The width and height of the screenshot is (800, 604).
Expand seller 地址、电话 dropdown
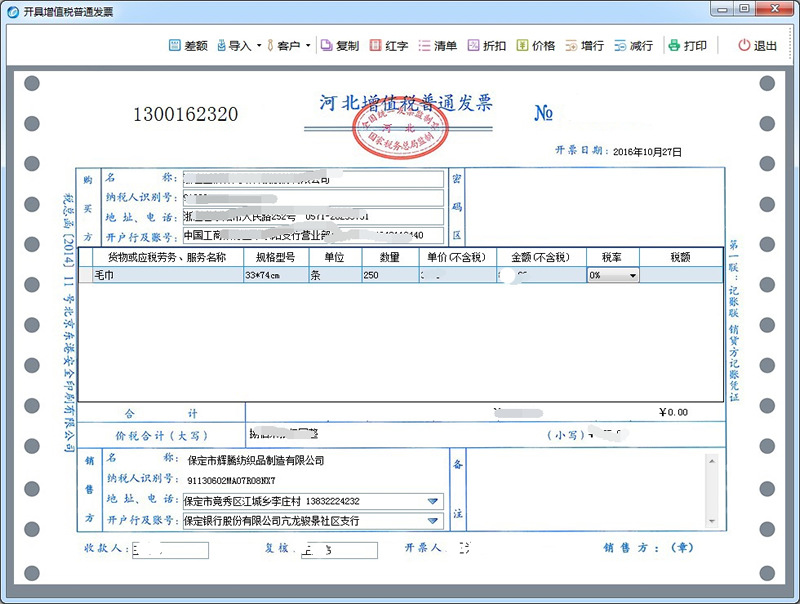[433, 501]
